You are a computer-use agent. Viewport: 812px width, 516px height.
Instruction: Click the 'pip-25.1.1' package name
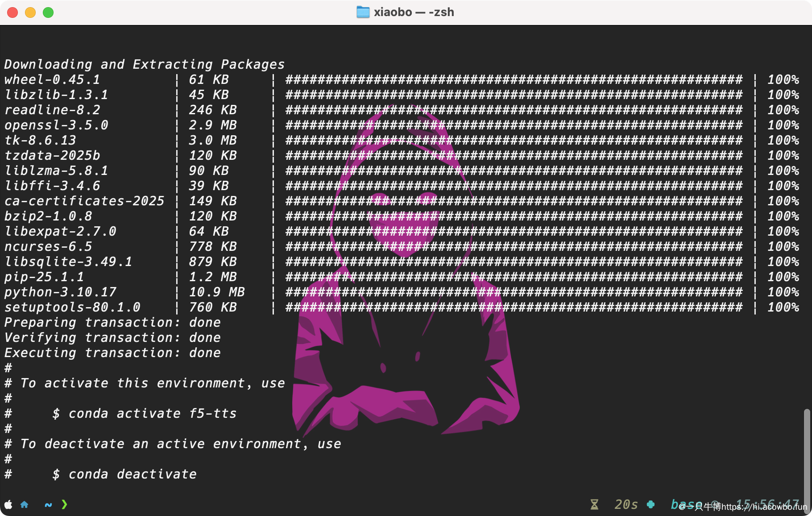tap(44, 277)
